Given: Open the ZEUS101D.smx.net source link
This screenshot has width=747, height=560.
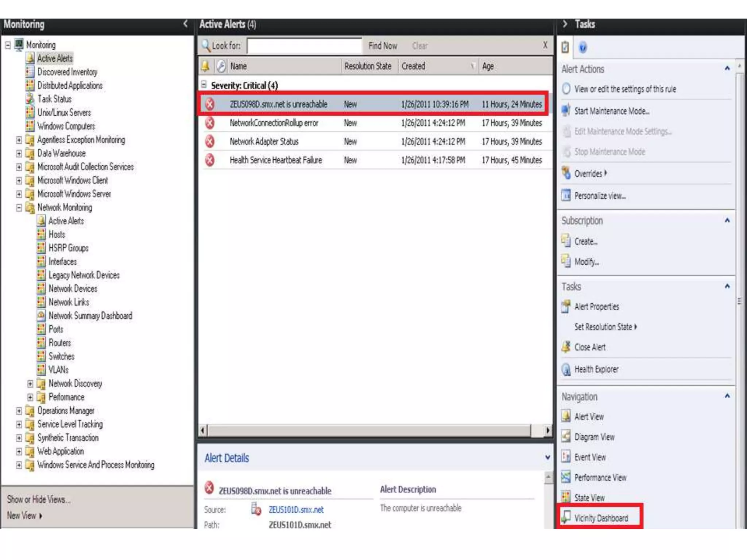Looking at the screenshot, I should coord(296,510).
